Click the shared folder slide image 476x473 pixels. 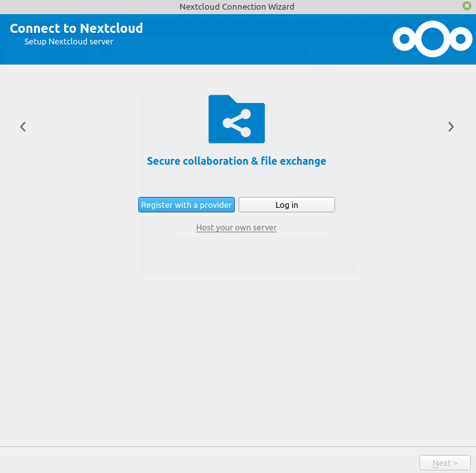coord(237,119)
